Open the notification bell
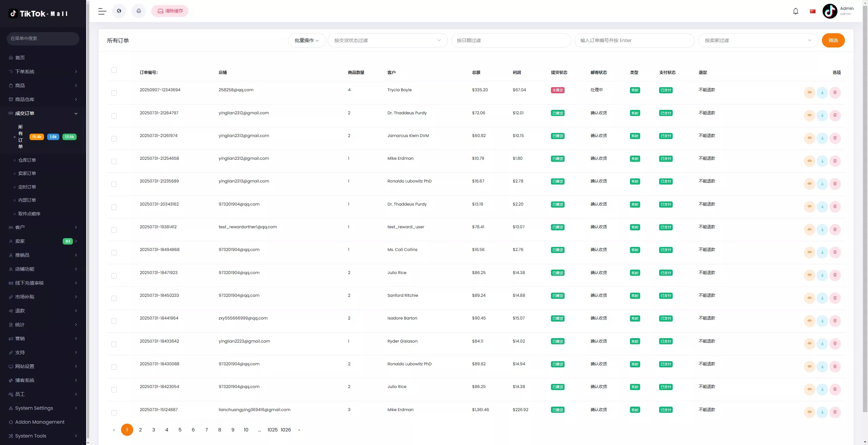Screen dimensions: 868x445 click(x=795, y=12)
